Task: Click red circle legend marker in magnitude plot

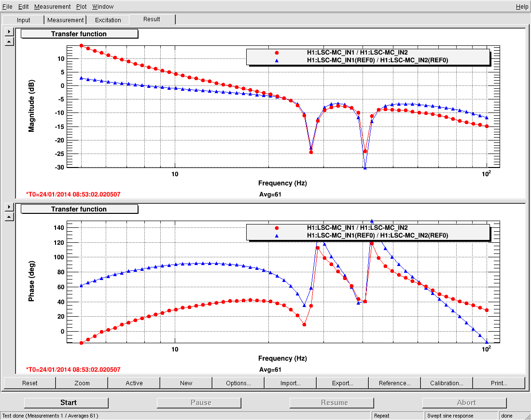Action: pyautogui.click(x=277, y=53)
